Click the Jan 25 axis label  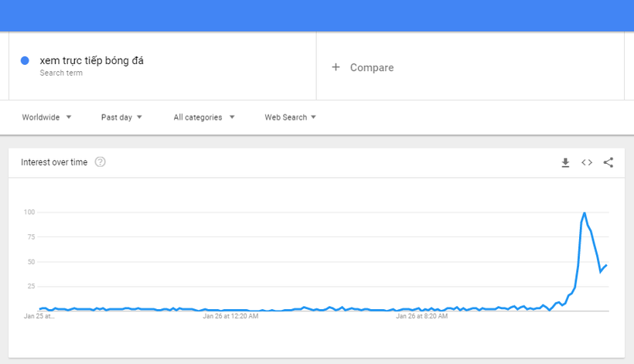(x=39, y=316)
